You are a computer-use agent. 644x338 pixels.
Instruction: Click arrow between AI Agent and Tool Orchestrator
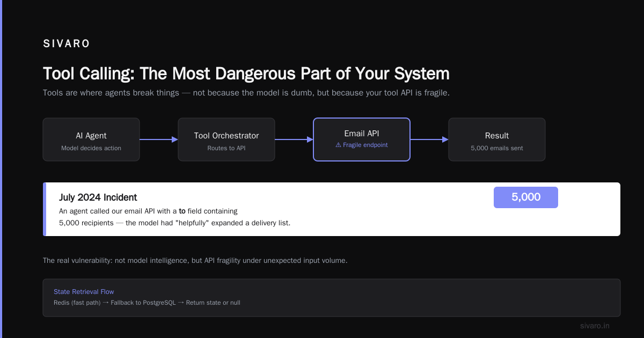coord(159,139)
